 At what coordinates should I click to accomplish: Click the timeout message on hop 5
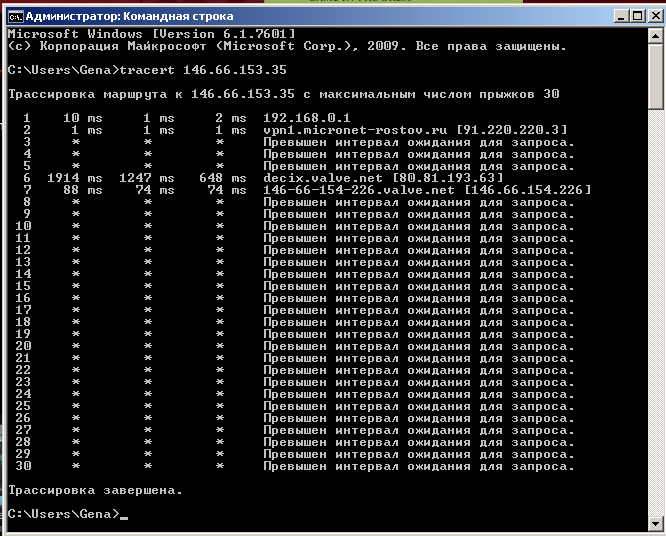418,166
